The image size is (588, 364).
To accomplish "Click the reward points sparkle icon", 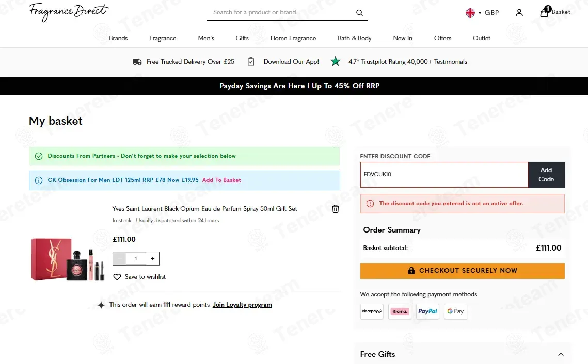I will tap(101, 305).
